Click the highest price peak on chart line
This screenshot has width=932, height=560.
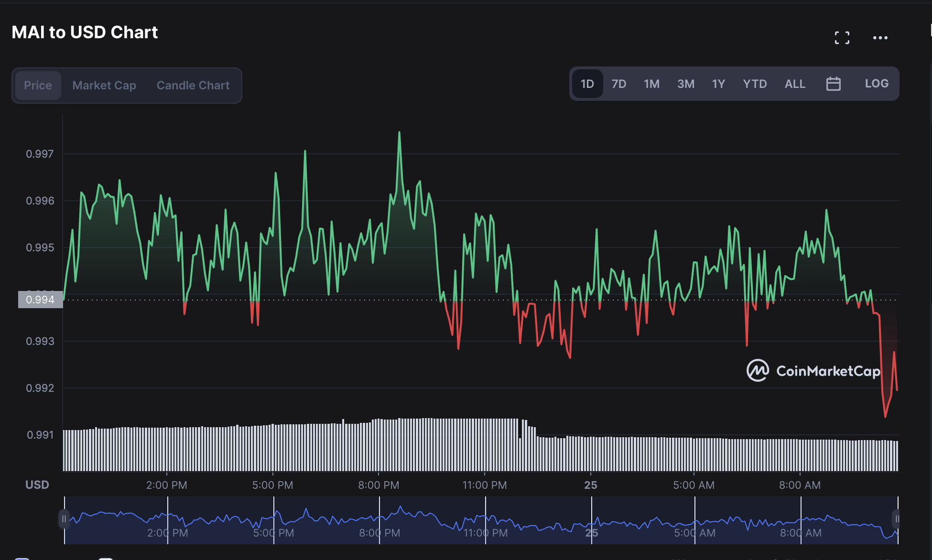pos(399,132)
